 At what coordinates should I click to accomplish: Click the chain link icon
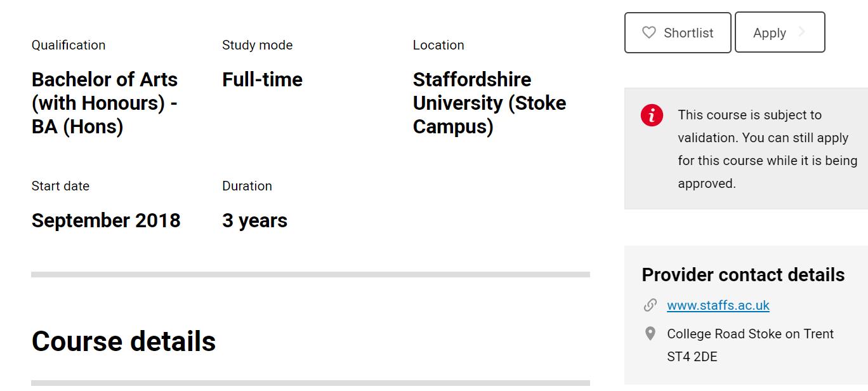[x=650, y=305]
